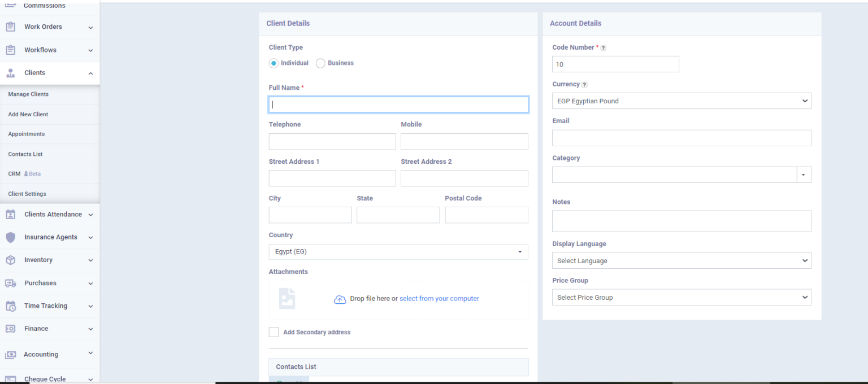Open the Currency dropdown
This screenshot has height=384, width=868.
click(x=681, y=101)
